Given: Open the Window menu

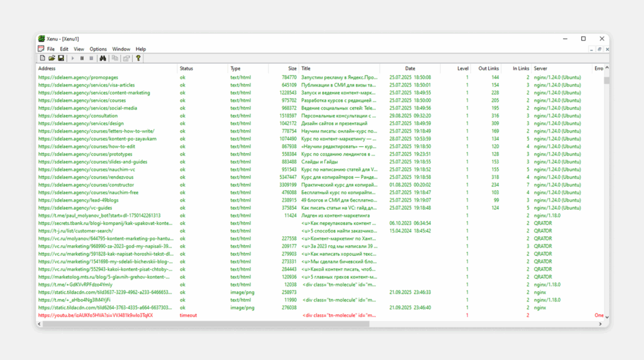Looking at the screenshot, I should (121, 49).
